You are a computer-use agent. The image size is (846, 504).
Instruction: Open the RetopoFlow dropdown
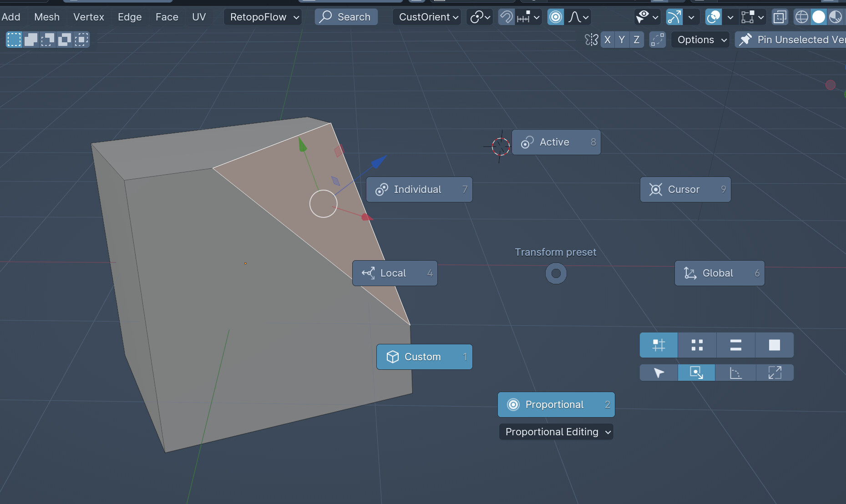click(263, 17)
